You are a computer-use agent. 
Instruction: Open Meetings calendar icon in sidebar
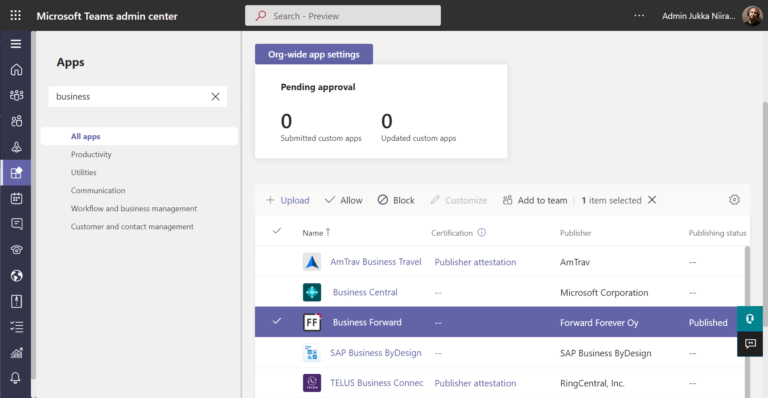pos(16,198)
